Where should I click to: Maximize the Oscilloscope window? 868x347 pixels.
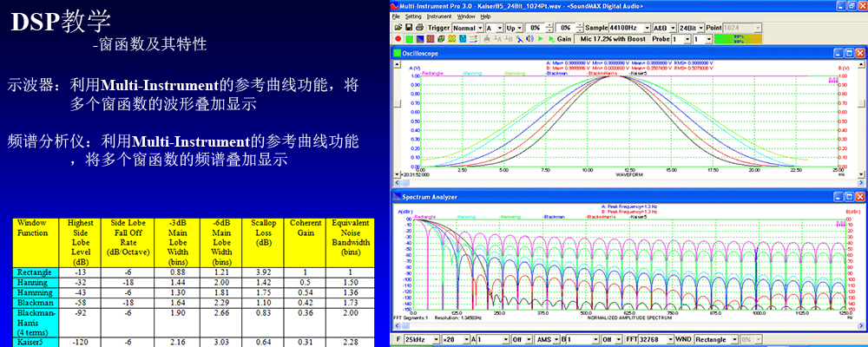pos(849,53)
